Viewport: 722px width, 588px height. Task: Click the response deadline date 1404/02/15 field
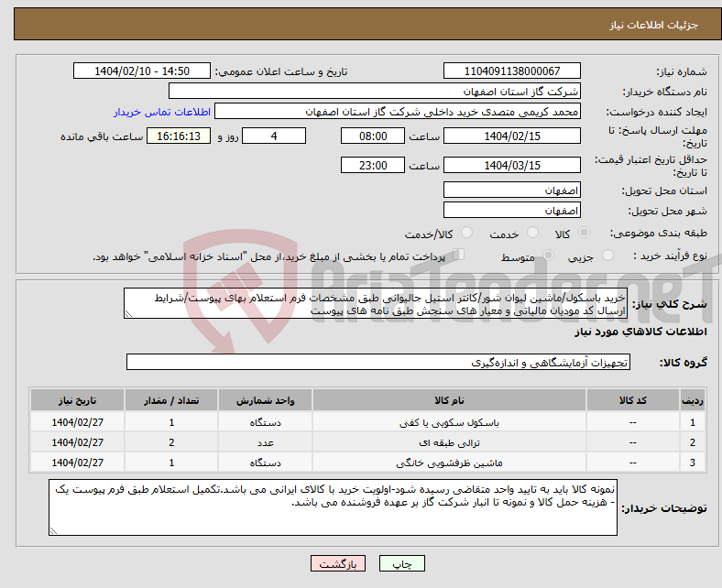click(x=512, y=136)
